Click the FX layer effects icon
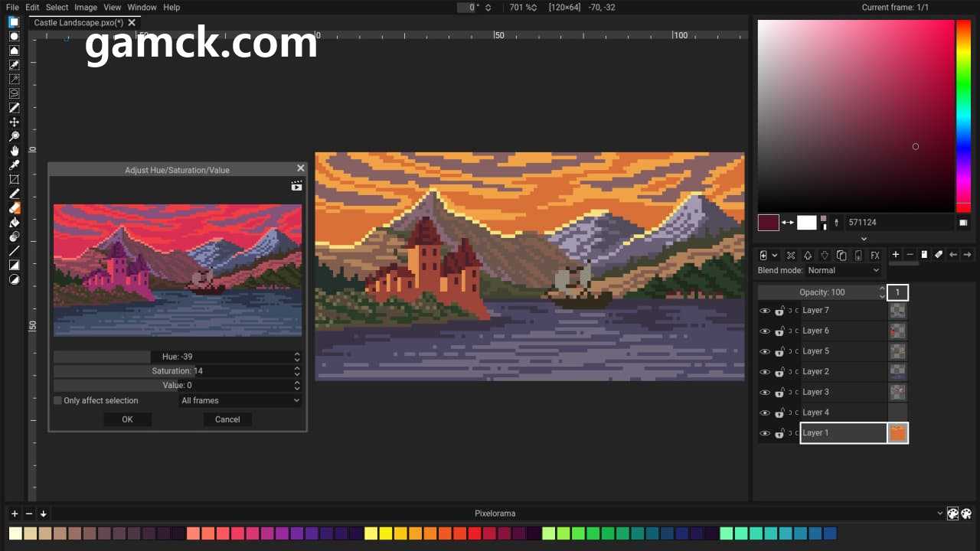The image size is (980, 551). point(875,256)
